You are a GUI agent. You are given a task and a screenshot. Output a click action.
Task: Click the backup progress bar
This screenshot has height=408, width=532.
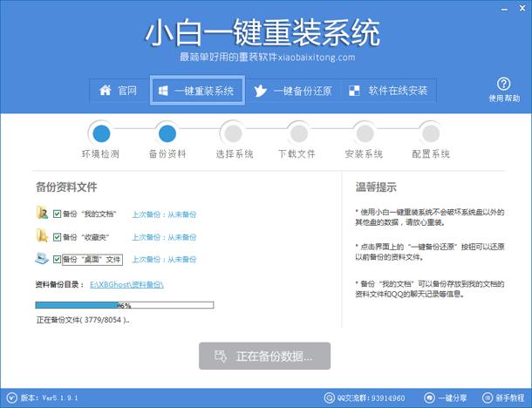(x=125, y=305)
